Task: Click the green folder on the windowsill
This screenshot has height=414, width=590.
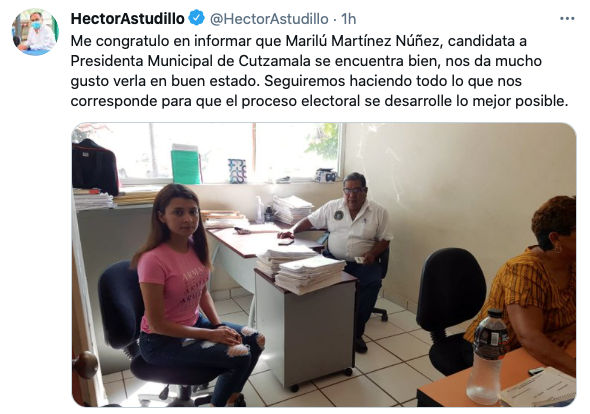Action: click(186, 166)
